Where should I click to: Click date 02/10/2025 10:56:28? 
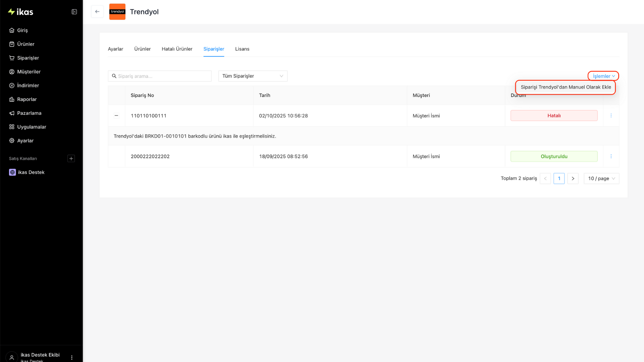click(x=283, y=116)
